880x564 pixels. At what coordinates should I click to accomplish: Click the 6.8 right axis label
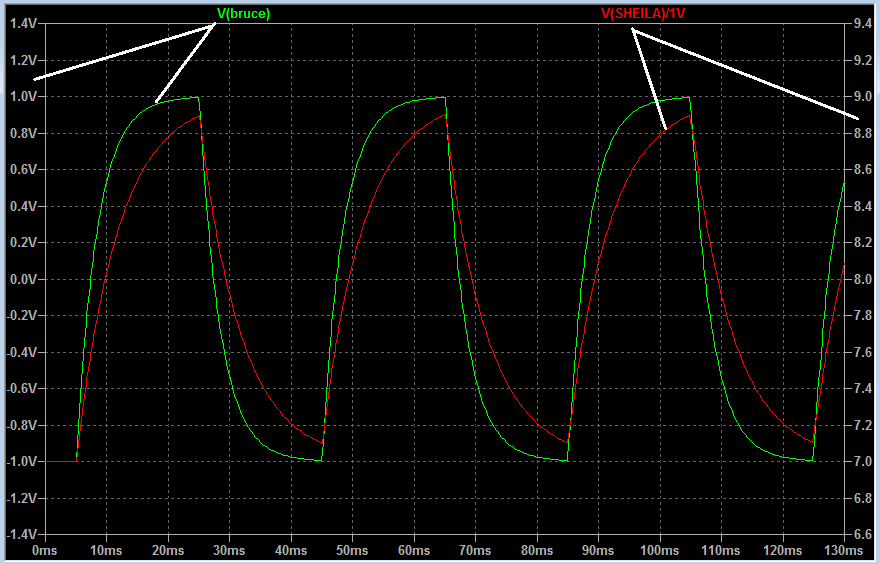click(x=863, y=498)
